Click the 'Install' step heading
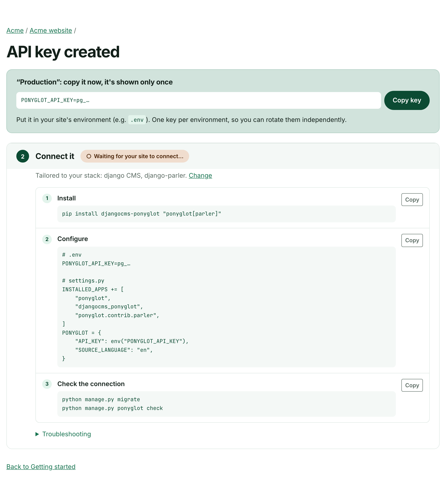This screenshot has width=446, height=504. [67, 198]
